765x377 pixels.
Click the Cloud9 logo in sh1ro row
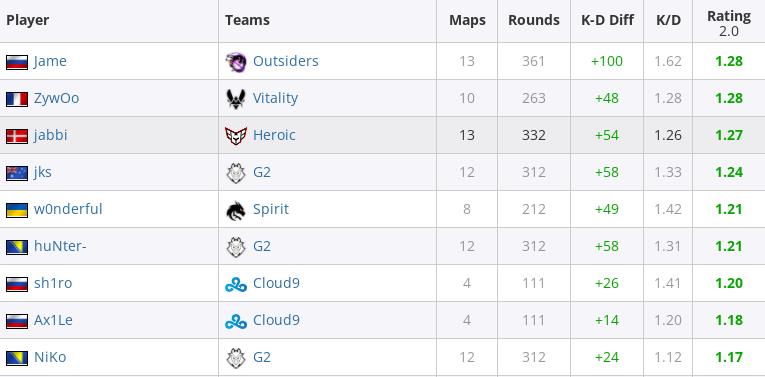[236, 284]
